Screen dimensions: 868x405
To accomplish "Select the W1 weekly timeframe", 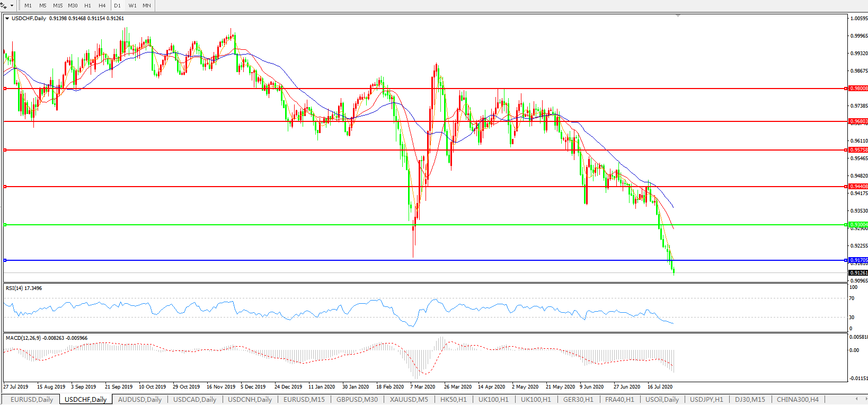I will pyautogui.click(x=132, y=5).
